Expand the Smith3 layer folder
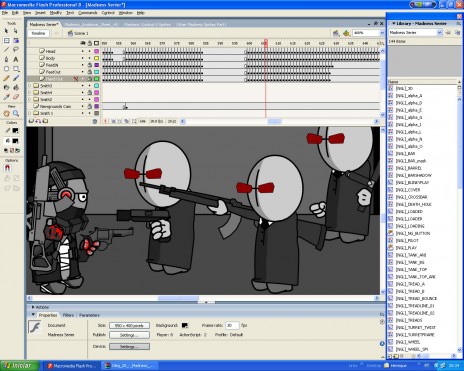464x371 pixels. [x=30, y=86]
